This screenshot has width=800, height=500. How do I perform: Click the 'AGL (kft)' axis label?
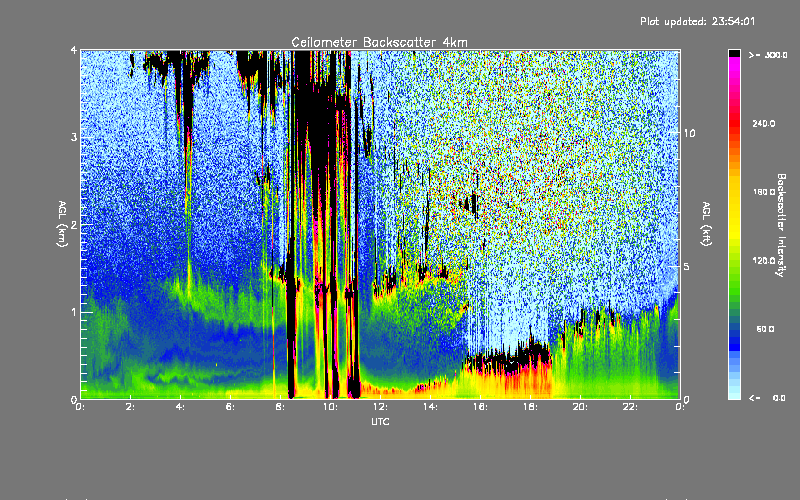(706, 224)
